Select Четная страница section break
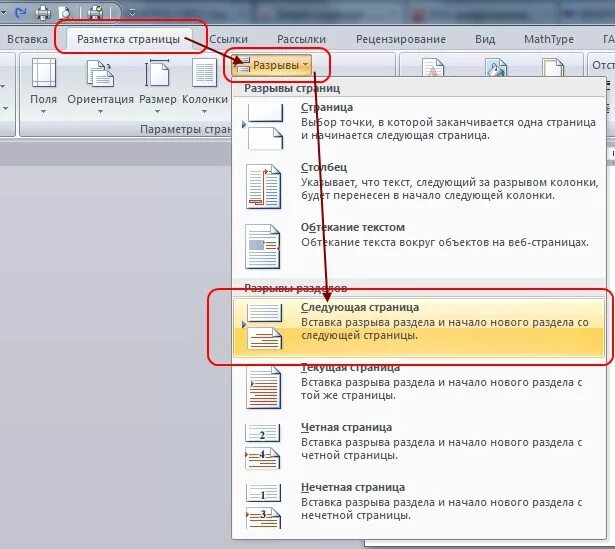This screenshot has height=549, width=615. coord(419,446)
